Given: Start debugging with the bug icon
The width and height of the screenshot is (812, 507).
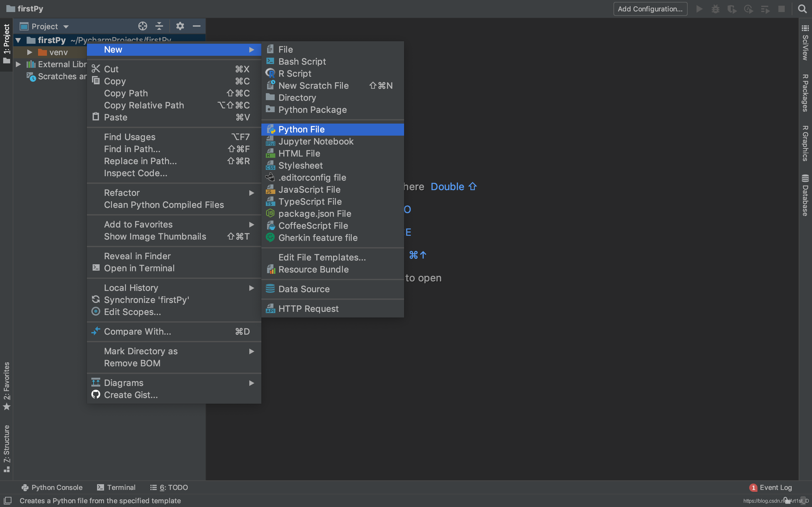Looking at the screenshot, I should [x=716, y=9].
